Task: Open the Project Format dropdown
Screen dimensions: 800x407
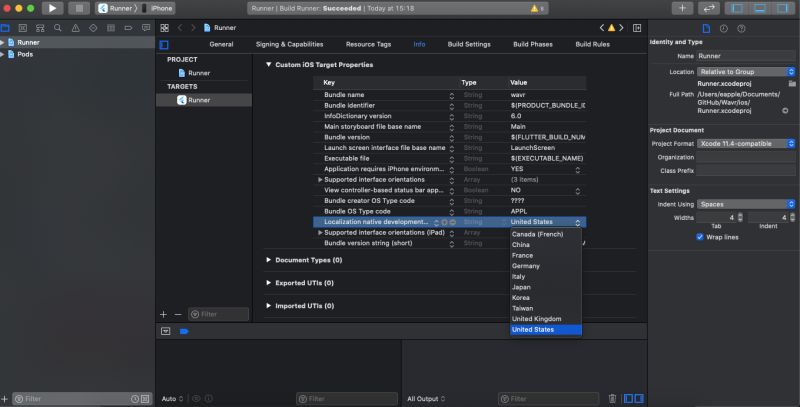Action: pyautogui.click(x=746, y=144)
